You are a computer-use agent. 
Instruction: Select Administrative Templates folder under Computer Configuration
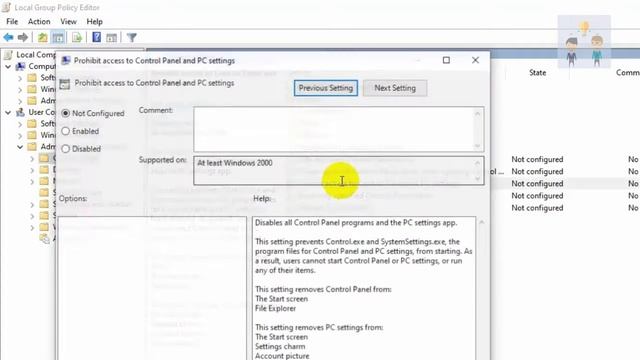pyautogui.click(x=32, y=100)
